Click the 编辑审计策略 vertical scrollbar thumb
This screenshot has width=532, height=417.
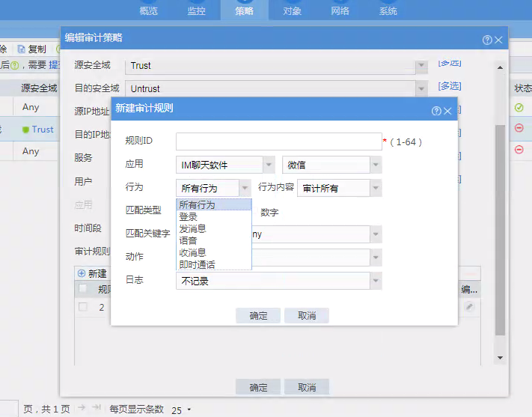500,231
